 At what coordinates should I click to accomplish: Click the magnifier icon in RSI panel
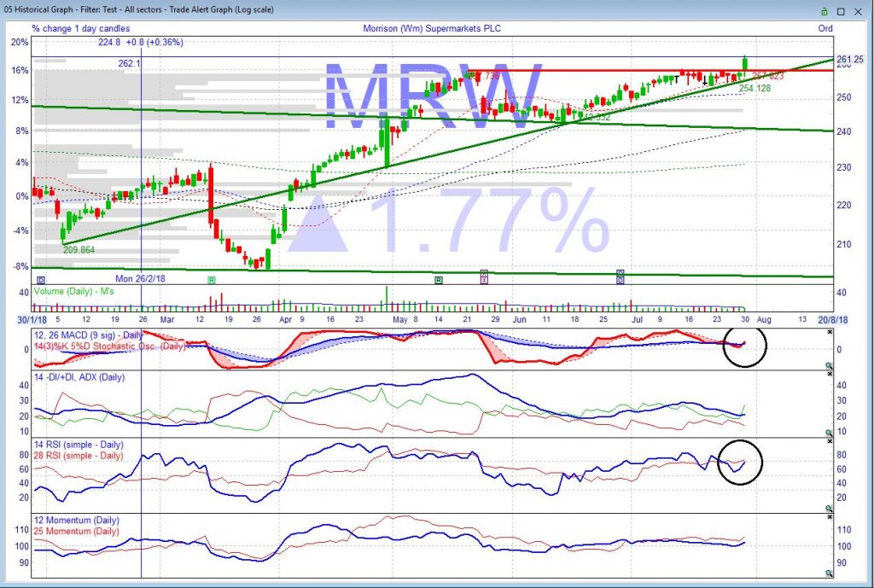(x=829, y=509)
